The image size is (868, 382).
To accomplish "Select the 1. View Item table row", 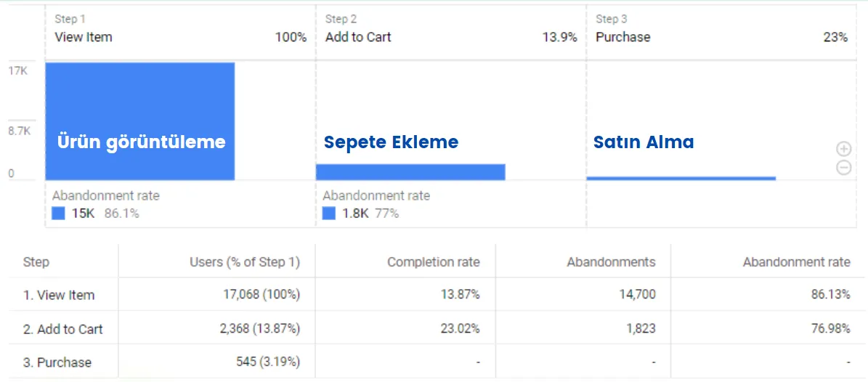I will [x=59, y=296].
